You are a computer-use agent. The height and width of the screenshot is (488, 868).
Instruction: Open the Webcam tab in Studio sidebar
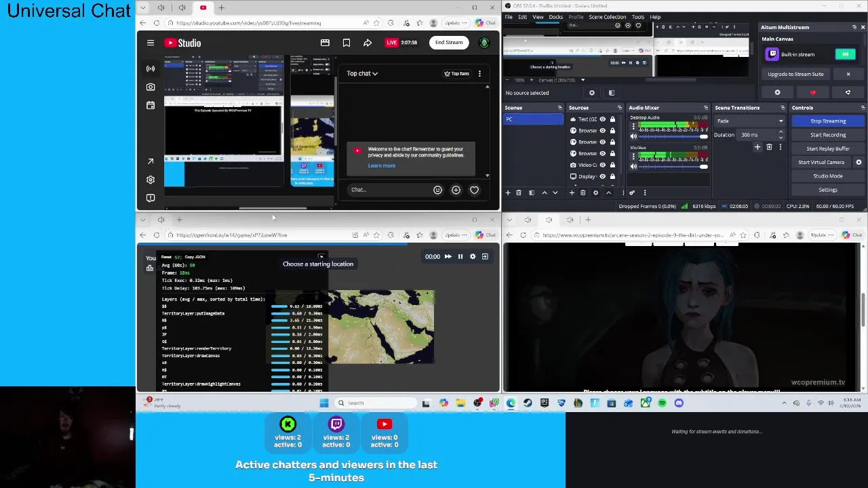click(x=151, y=87)
